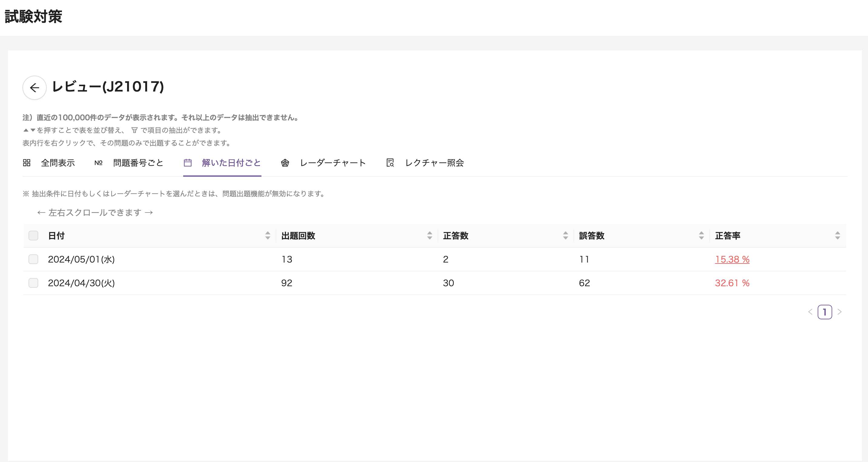
Task: Switch to the 全問表示 tab
Action: point(58,163)
